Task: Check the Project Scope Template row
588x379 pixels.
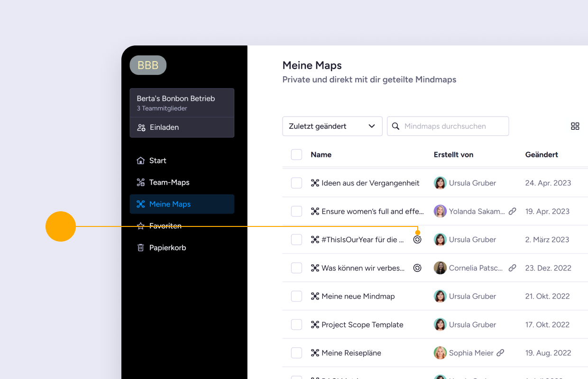Action: pos(296,325)
